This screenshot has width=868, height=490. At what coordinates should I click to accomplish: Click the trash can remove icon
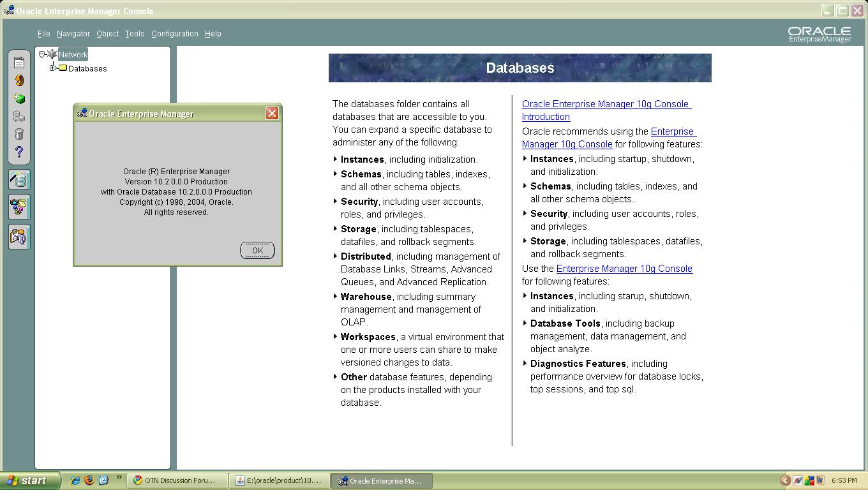coord(19,134)
